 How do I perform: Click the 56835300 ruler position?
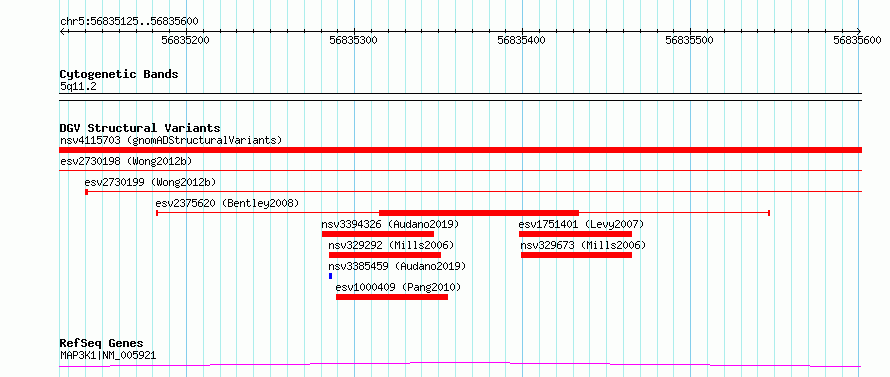pyautogui.click(x=354, y=40)
